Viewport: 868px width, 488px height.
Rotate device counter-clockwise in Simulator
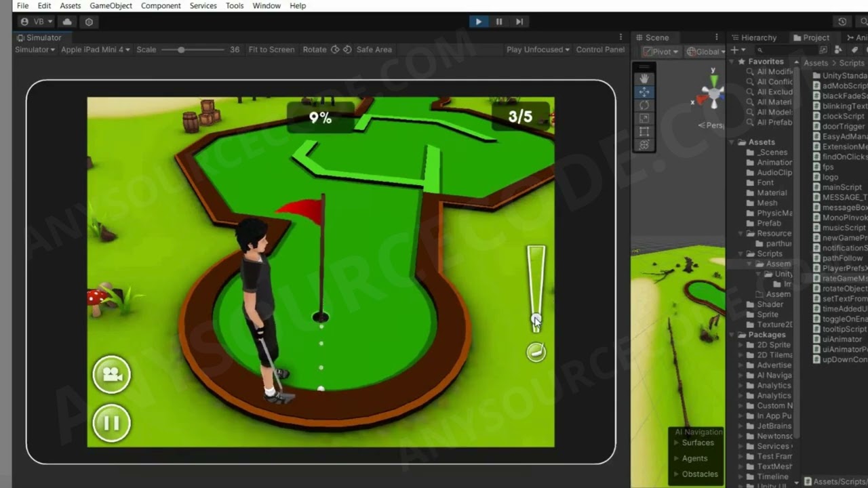pos(335,49)
